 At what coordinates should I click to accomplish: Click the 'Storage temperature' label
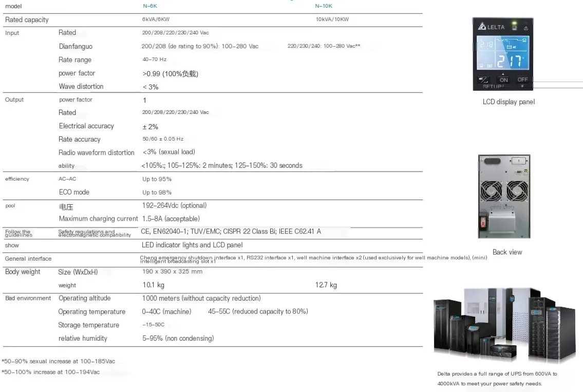[x=88, y=325]
